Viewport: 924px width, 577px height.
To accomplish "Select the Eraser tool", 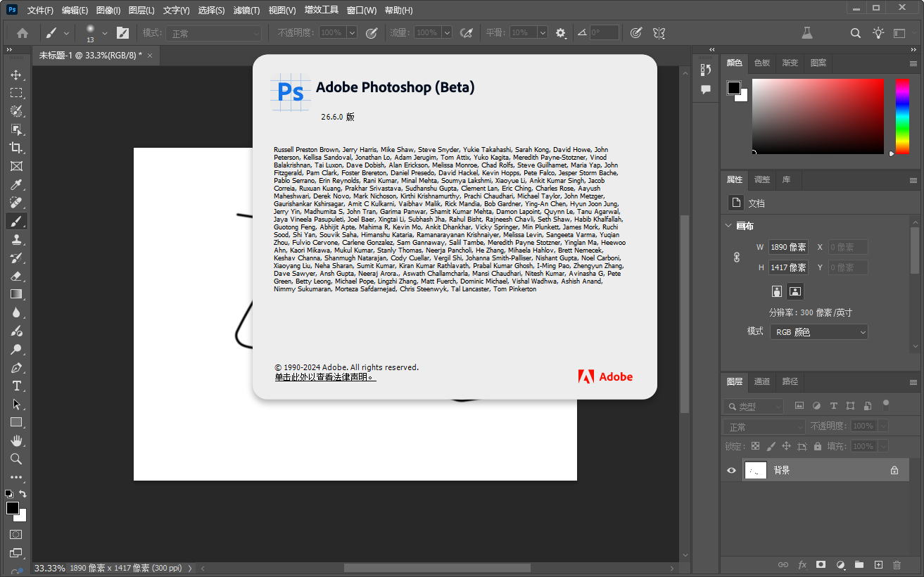I will [16, 276].
